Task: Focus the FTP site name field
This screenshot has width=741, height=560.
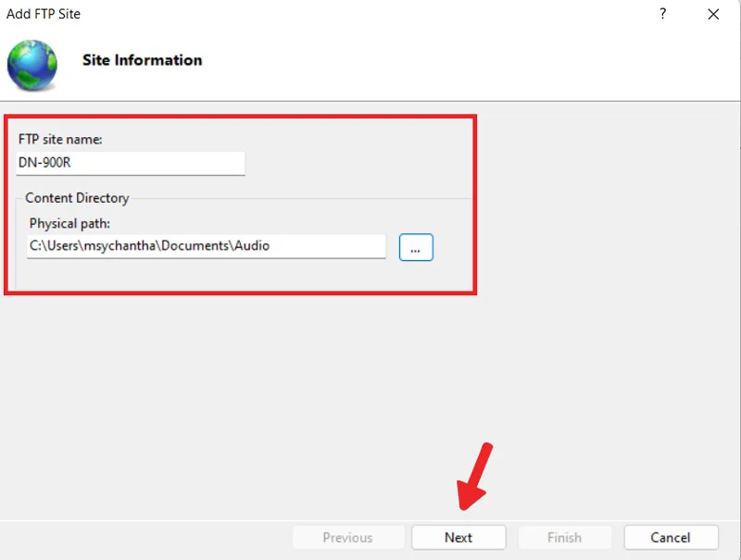Action: coord(131,163)
